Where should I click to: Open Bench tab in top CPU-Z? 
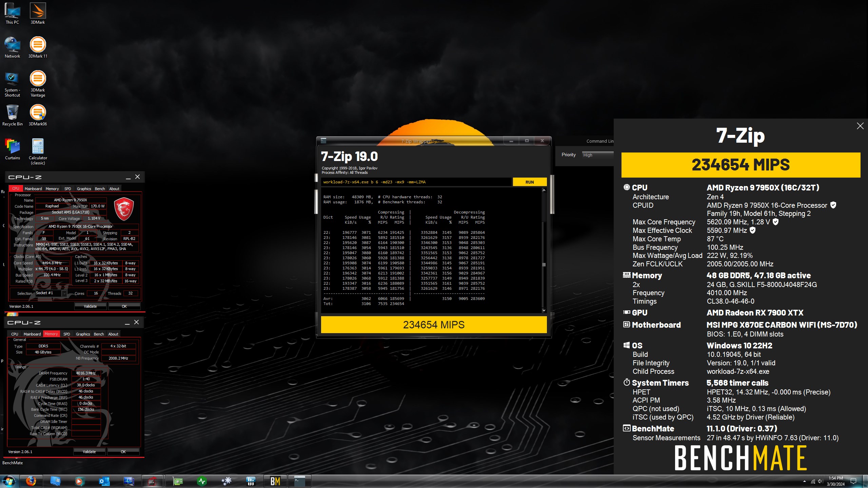click(x=100, y=189)
